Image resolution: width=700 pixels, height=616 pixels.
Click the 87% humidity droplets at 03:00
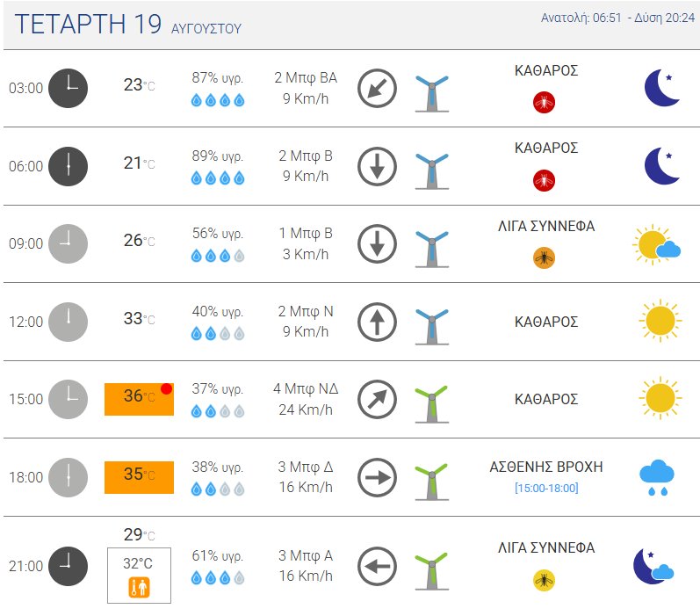[218, 100]
